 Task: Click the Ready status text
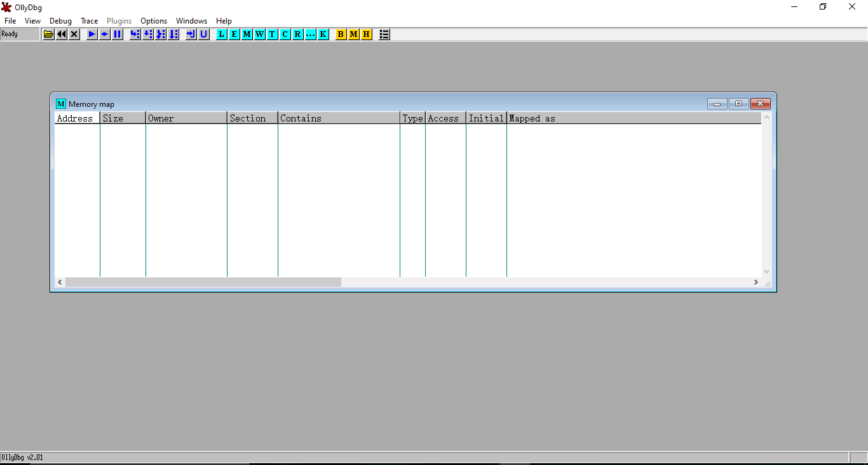coord(10,34)
